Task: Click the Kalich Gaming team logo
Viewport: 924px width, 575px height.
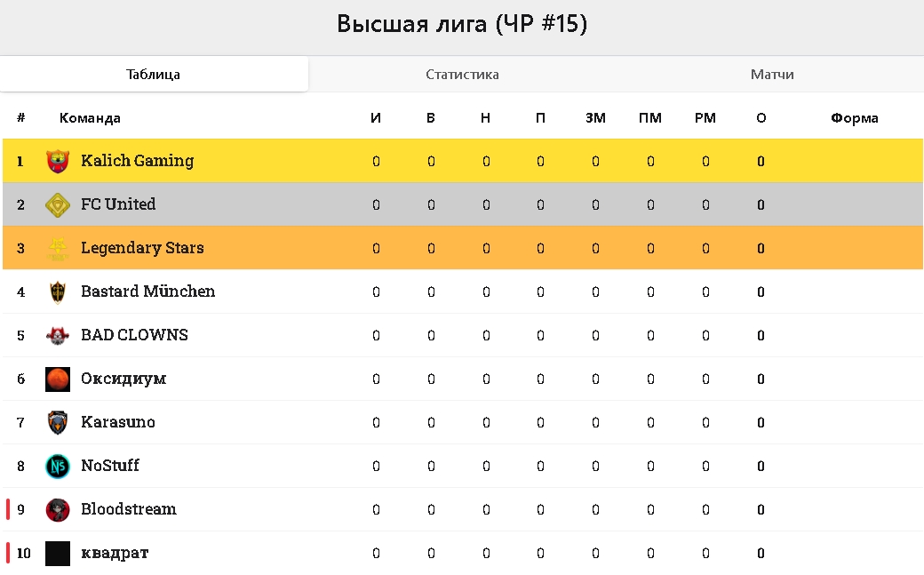Action: [x=58, y=161]
